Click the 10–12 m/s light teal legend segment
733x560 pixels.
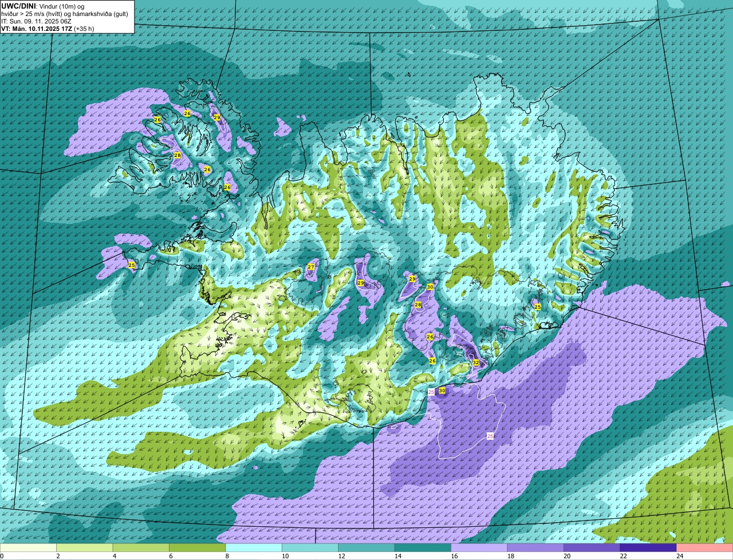[310, 547]
